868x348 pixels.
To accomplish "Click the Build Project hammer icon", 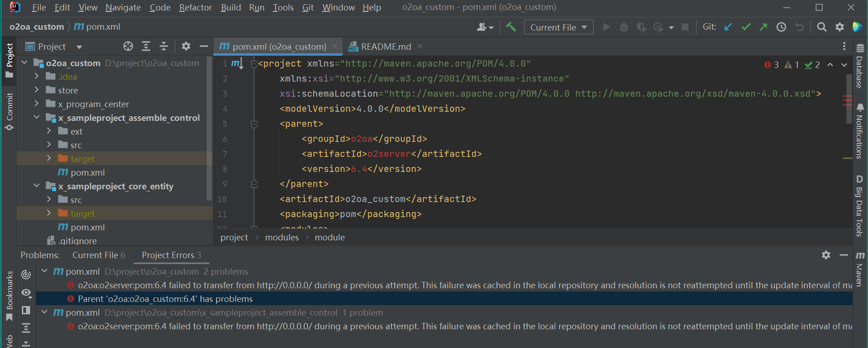I will click(511, 27).
